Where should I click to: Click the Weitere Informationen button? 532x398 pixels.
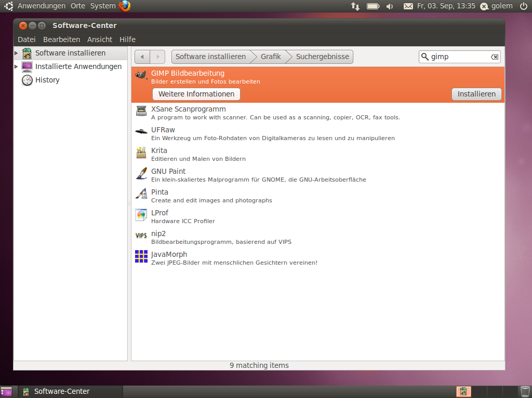point(196,94)
